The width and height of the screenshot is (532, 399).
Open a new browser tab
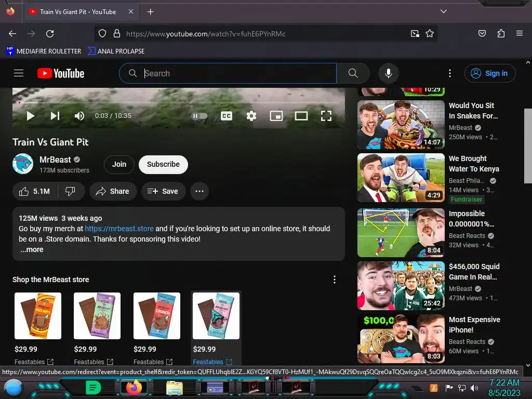150,12
